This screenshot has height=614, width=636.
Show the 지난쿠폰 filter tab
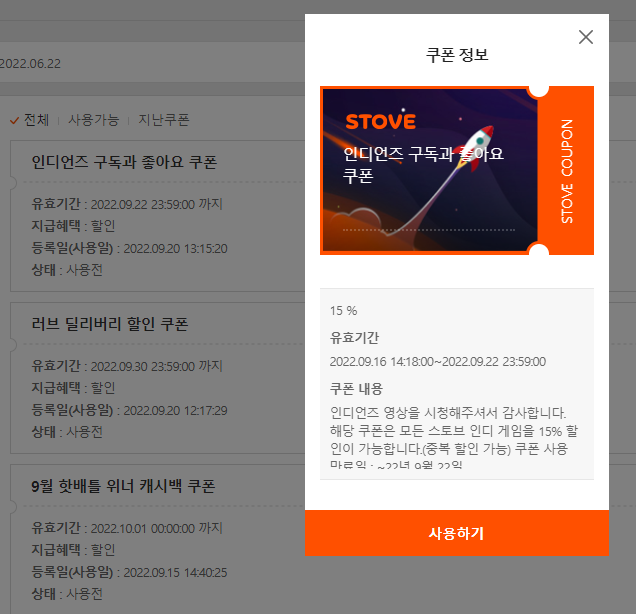(164, 120)
